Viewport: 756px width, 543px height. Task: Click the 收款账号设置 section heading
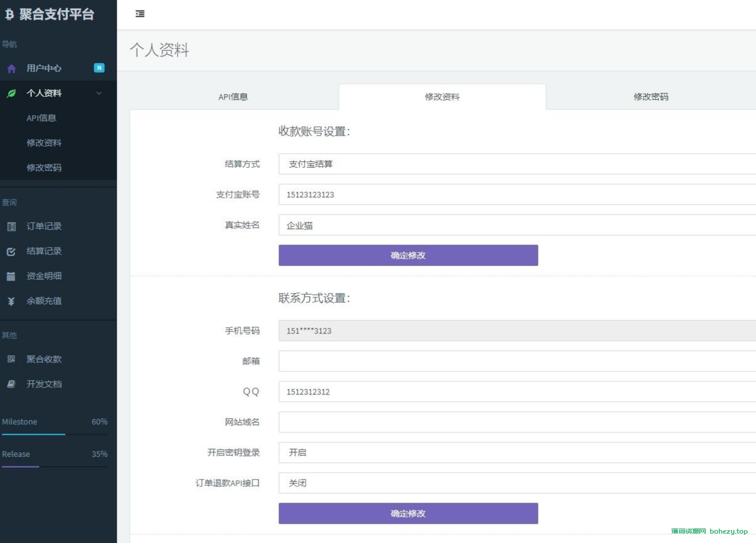[x=314, y=131]
